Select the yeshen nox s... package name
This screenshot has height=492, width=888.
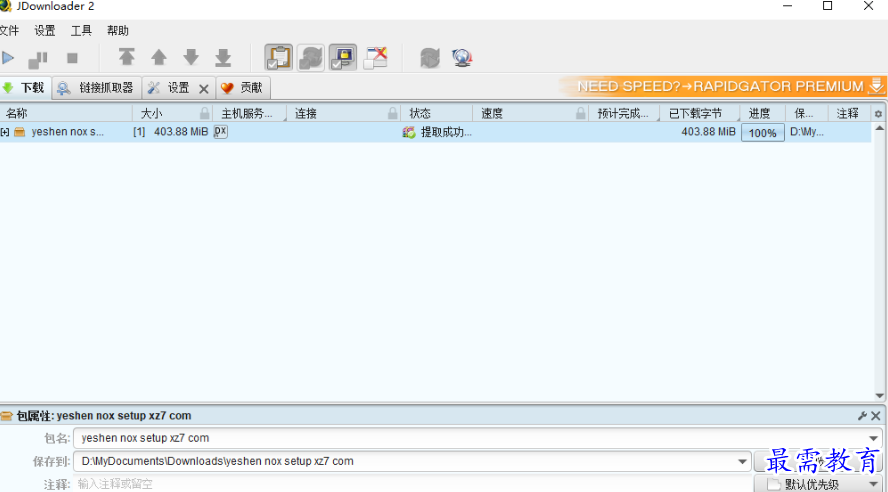[x=67, y=132]
